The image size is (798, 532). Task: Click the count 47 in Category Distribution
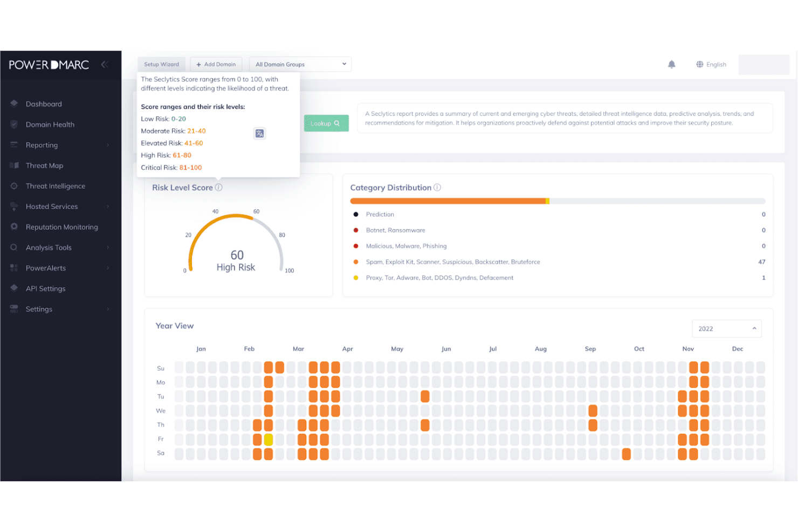tap(762, 262)
